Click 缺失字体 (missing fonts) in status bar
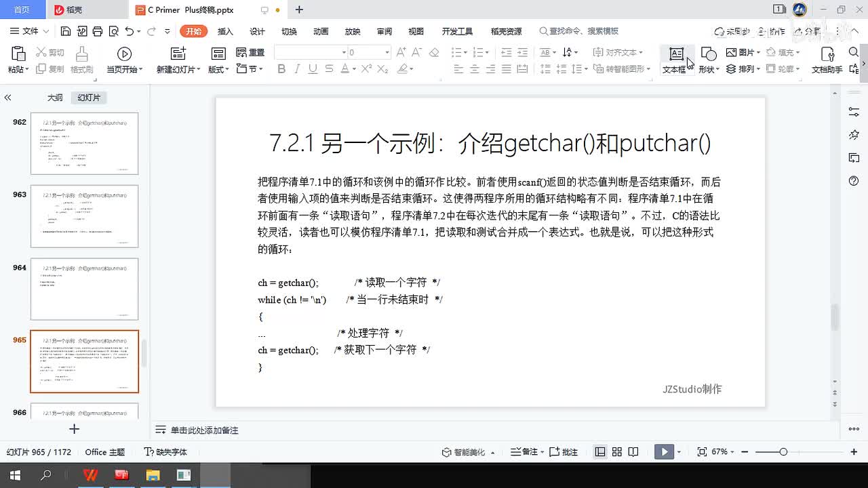The width and height of the screenshot is (868, 488). pyautogui.click(x=165, y=452)
